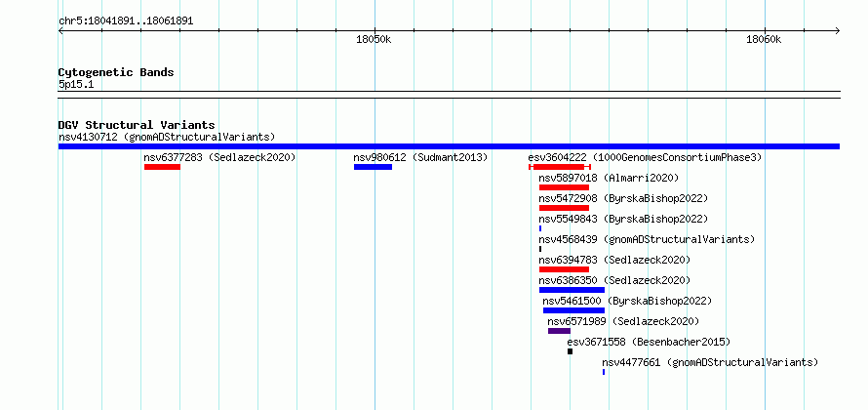The image size is (868, 410).
Task: Open the nsv5897018 (Almarri2020) label
Action: (609, 178)
